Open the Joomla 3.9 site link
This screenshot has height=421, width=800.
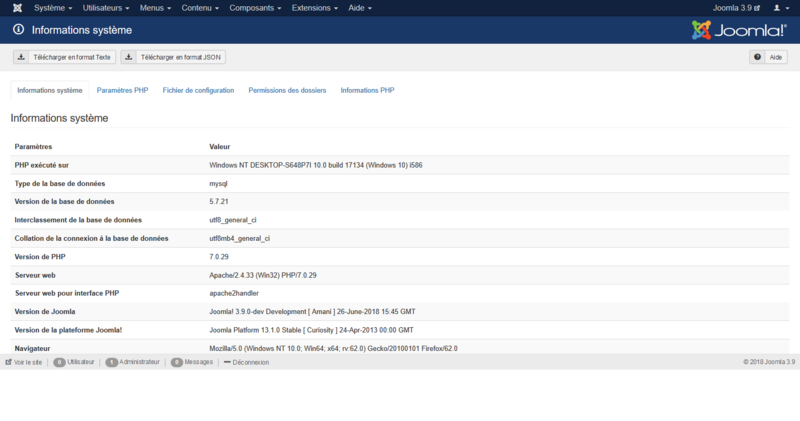[x=736, y=8]
